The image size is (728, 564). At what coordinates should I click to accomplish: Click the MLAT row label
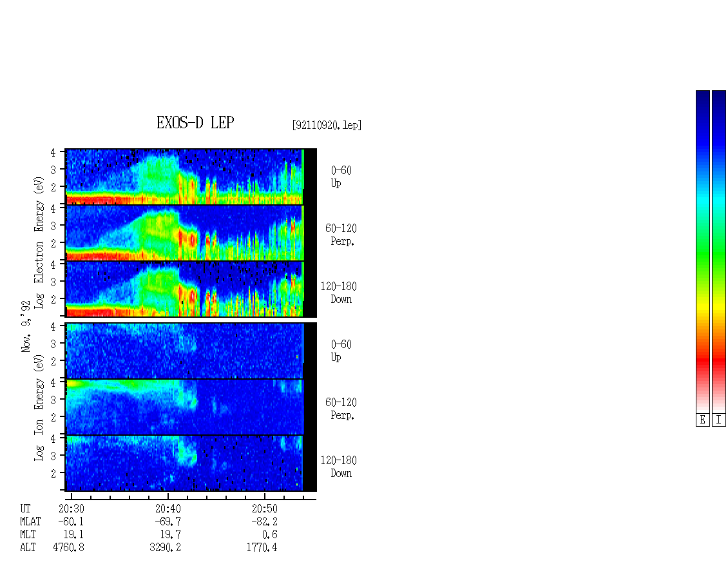pyautogui.click(x=30, y=521)
